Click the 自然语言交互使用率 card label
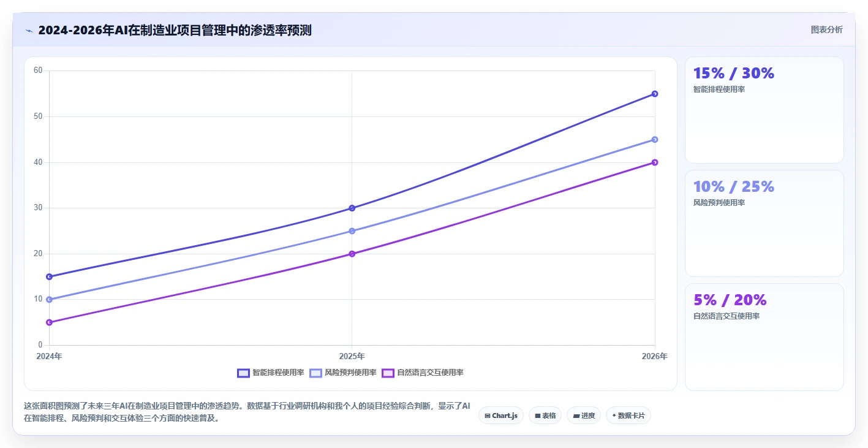868x448 pixels. pyautogui.click(x=726, y=316)
